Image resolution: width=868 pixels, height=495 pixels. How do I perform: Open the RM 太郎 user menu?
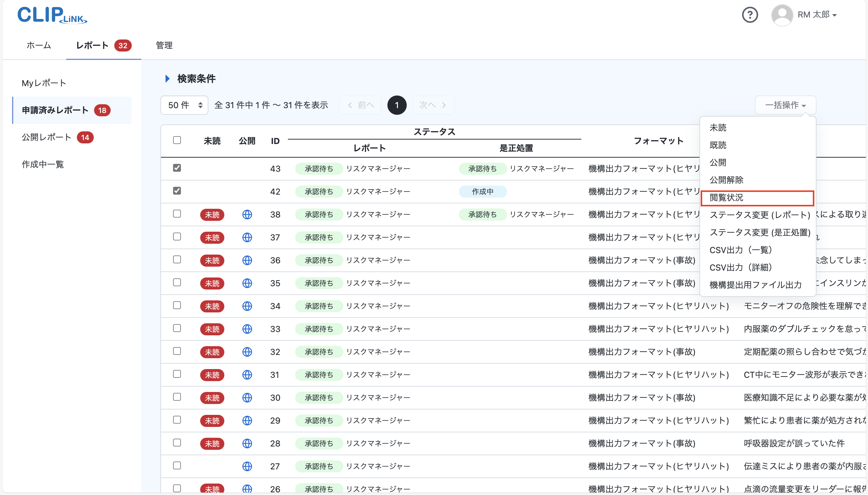pos(816,15)
